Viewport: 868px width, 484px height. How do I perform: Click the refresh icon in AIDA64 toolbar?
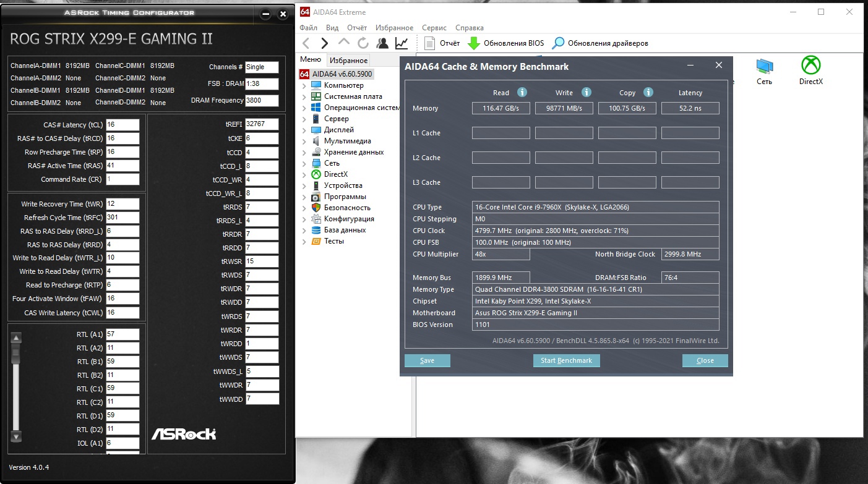click(x=363, y=43)
